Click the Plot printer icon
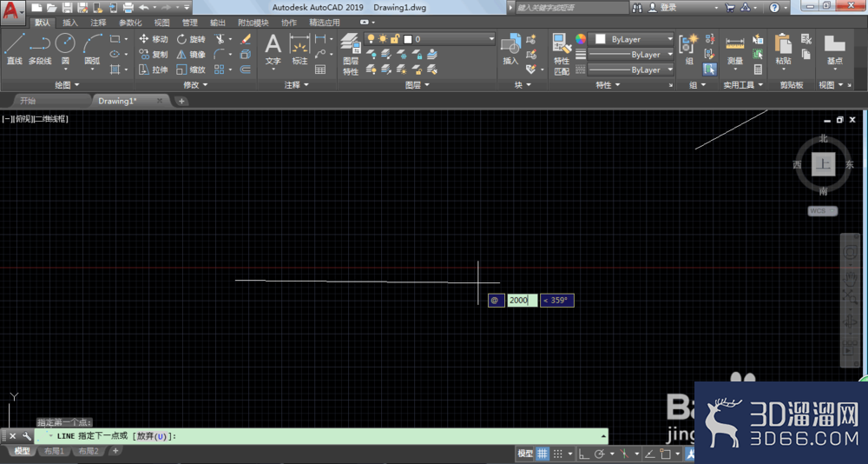The width and height of the screenshot is (868, 464). pyautogui.click(x=128, y=8)
